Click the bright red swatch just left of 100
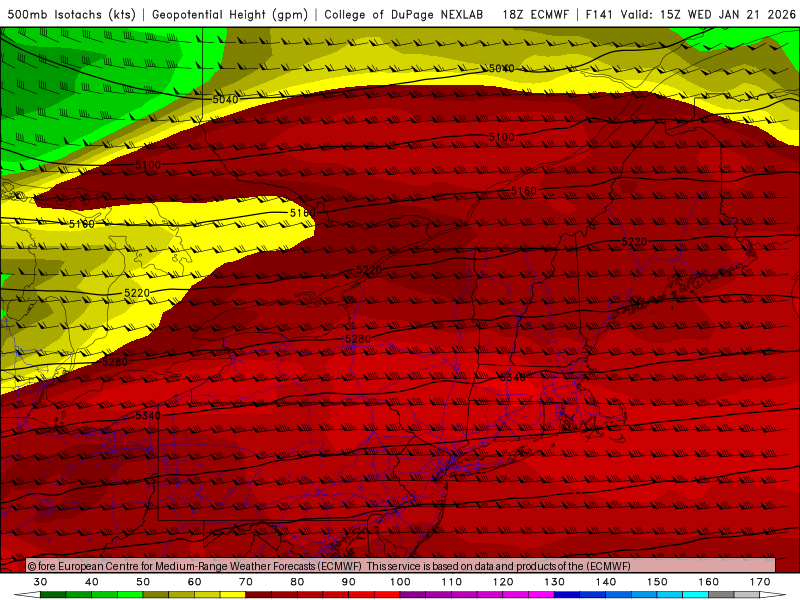Image resolution: width=800 pixels, height=600 pixels. pyautogui.click(x=387, y=595)
